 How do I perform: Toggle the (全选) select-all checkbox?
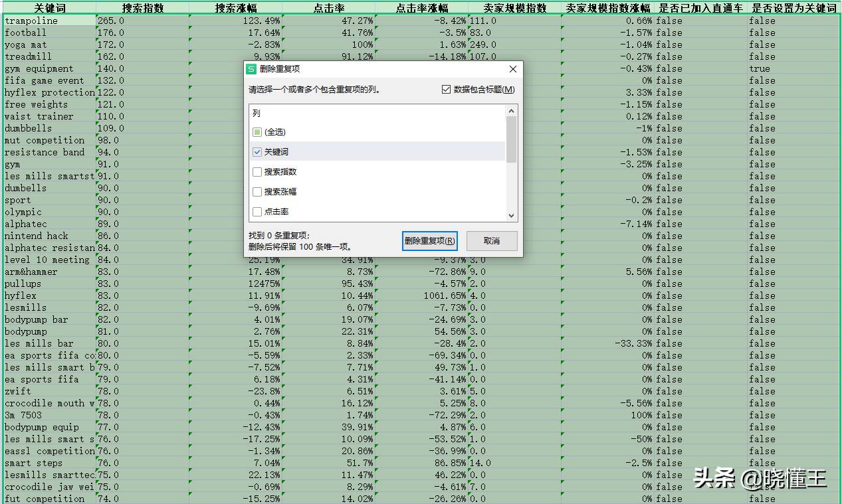[x=257, y=132]
